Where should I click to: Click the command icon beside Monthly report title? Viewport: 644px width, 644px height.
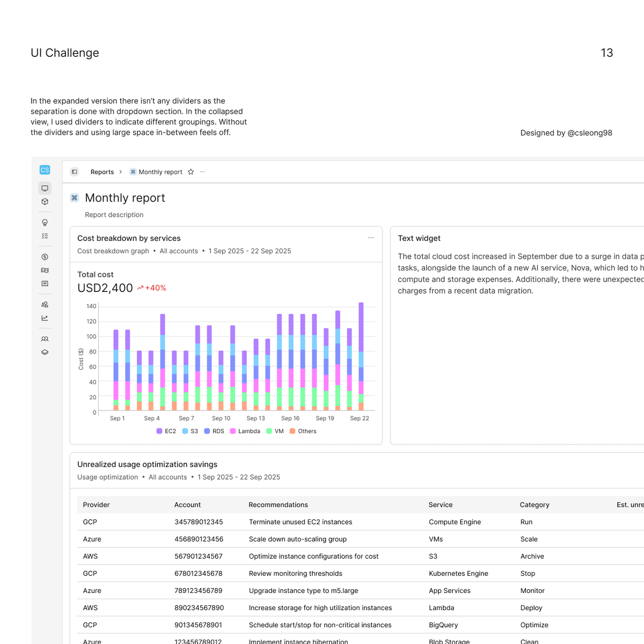[x=75, y=198]
